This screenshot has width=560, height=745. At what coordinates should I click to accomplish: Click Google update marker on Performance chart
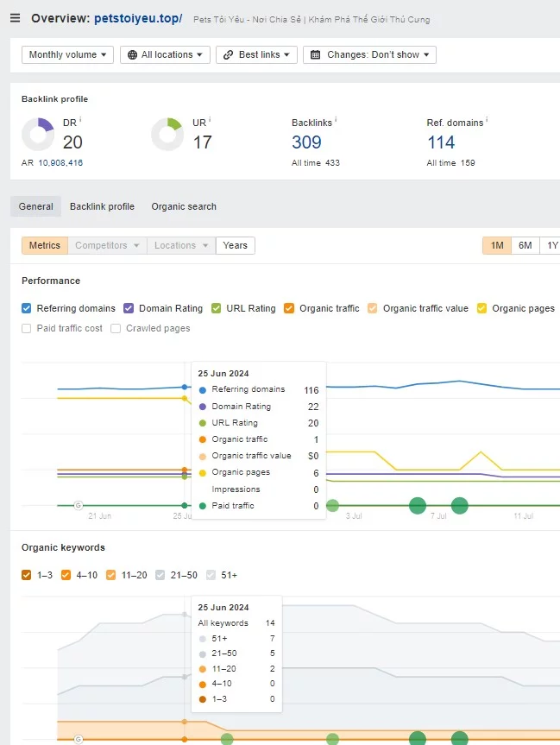(79, 505)
